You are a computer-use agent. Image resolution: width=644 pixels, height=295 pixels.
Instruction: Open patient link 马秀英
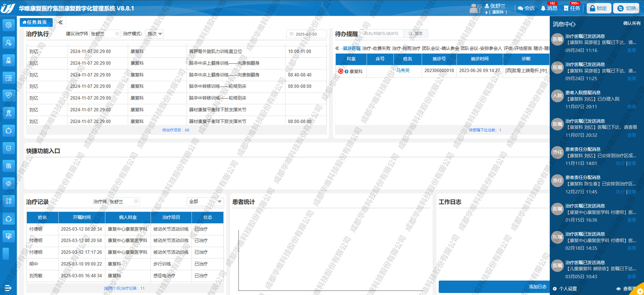pos(403,70)
